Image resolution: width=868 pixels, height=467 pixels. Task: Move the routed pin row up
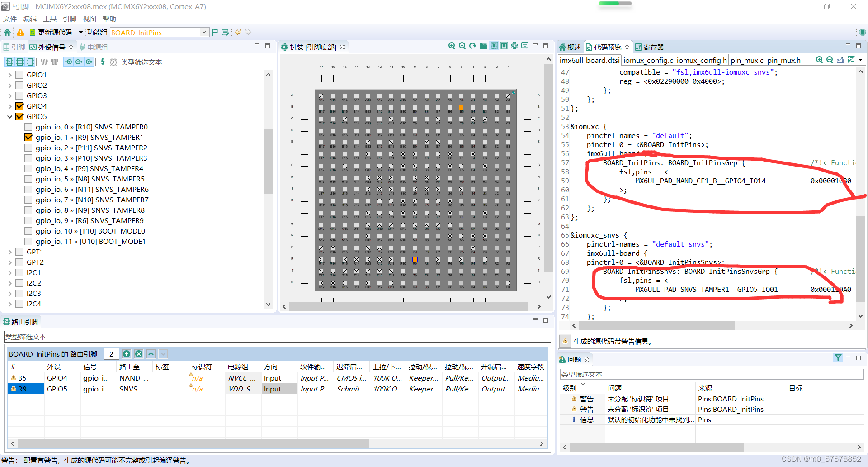point(151,354)
